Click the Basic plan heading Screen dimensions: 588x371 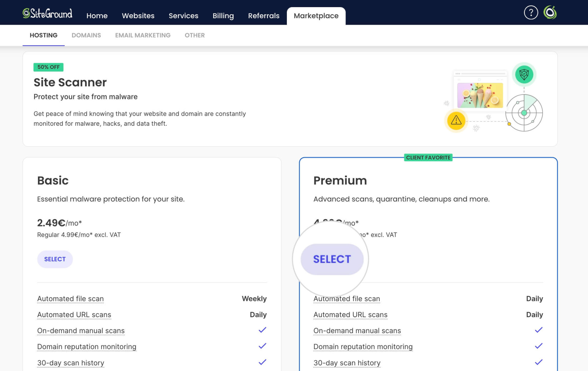click(x=53, y=181)
